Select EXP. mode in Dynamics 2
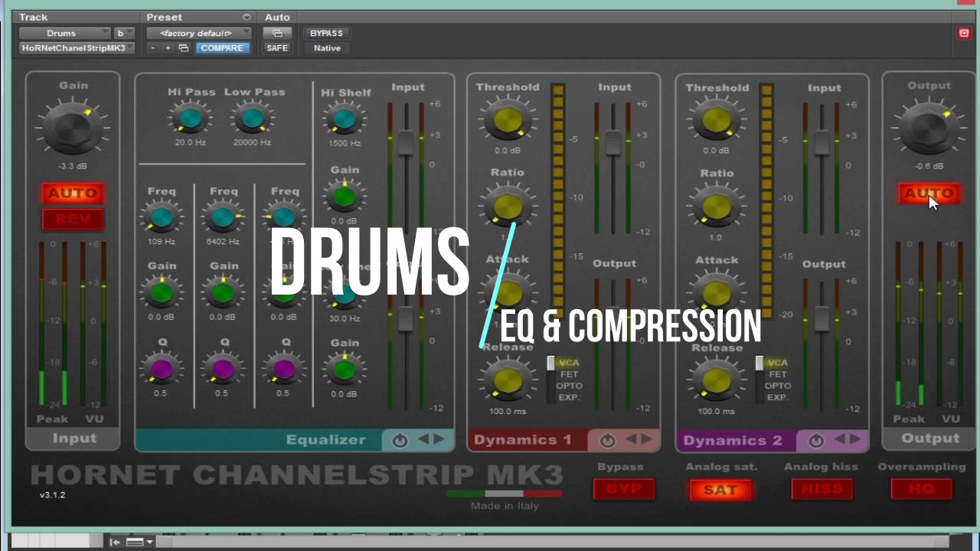The height and width of the screenshot is (551, 980). click(777, 397)
